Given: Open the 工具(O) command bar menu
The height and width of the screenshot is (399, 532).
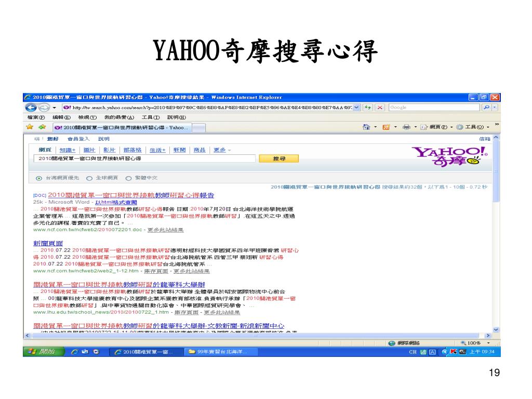Looking at the screenshot, I should pos(473,127).
